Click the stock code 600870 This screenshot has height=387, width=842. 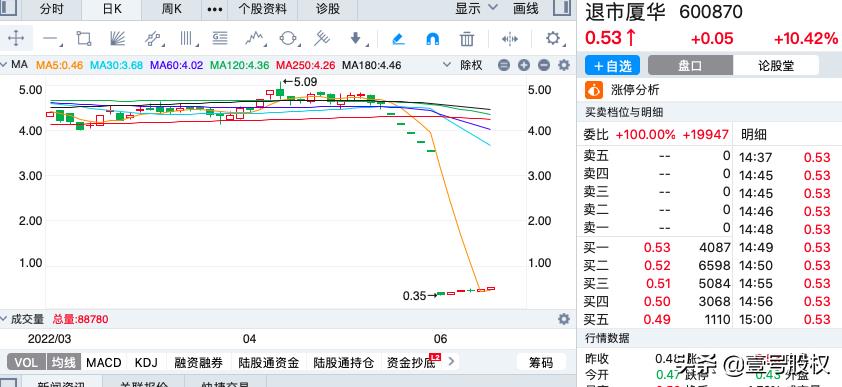[x=711, y=11]
